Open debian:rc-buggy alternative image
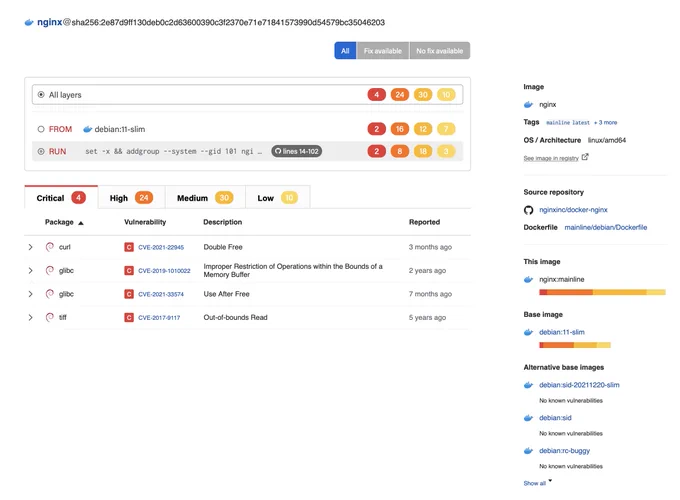The image size is (680, 500). (x=564, y=451)
